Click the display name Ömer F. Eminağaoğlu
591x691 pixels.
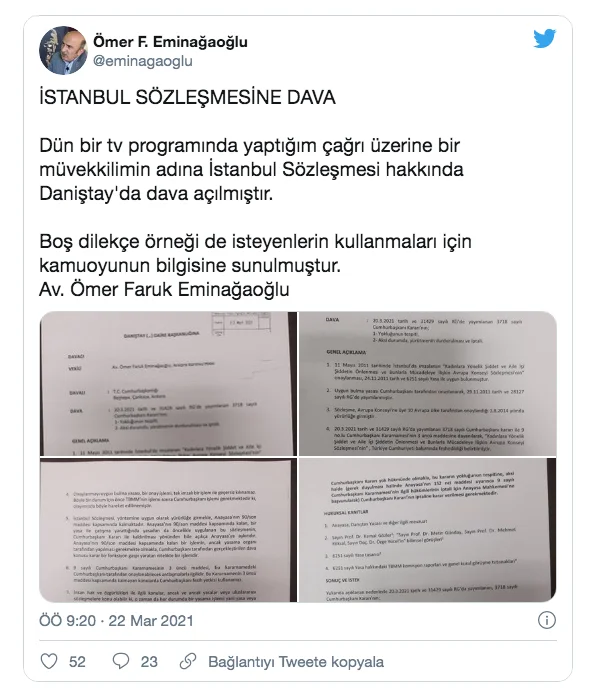[170, 41]
